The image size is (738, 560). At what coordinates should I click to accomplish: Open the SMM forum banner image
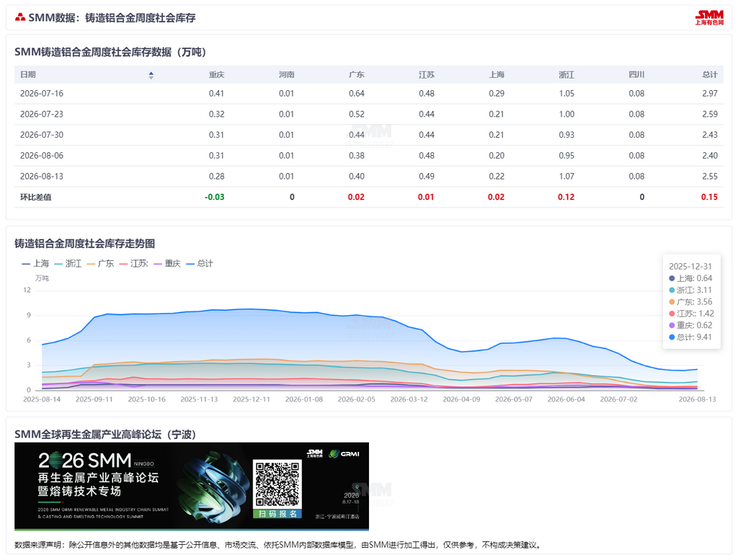point(192,486)
